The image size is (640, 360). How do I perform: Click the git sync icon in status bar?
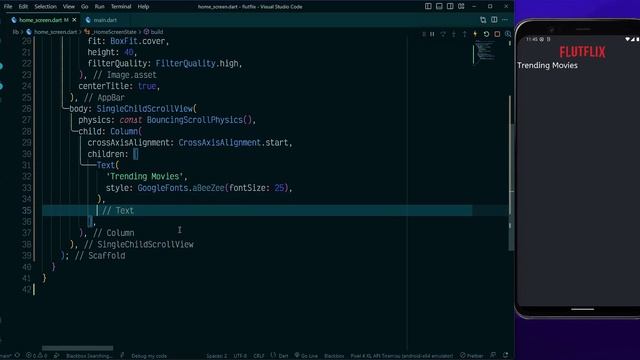click(x=17, y=355)
